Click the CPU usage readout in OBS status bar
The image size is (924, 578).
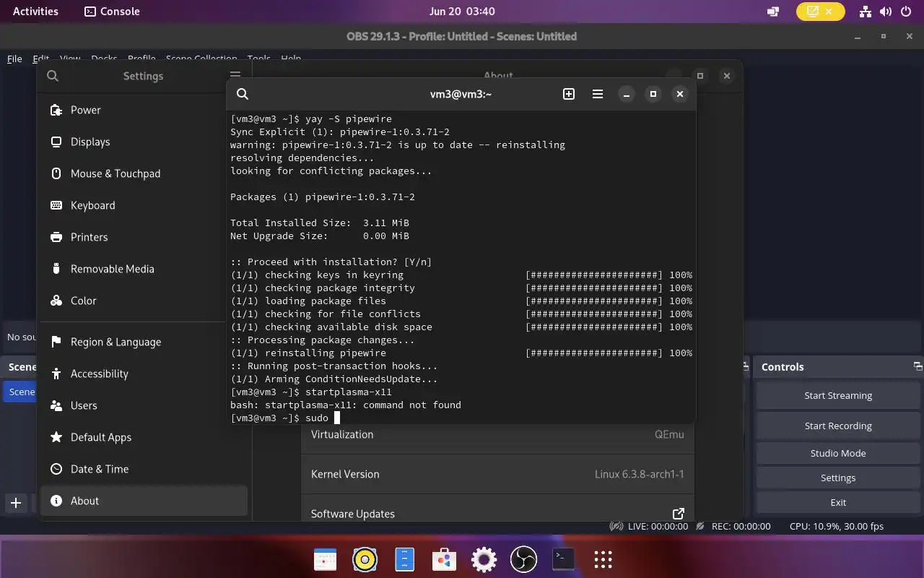pos(836,526)
